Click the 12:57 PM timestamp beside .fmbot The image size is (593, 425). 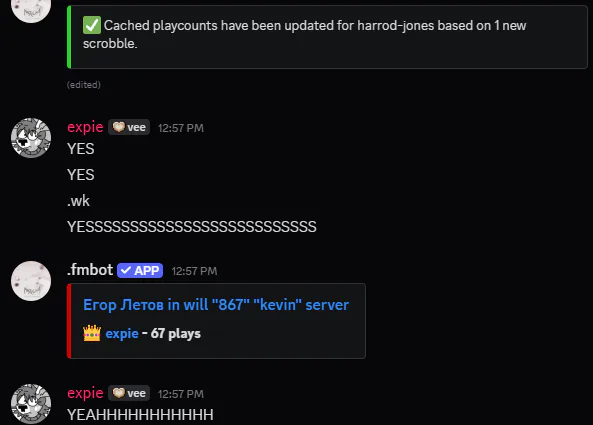194,271
